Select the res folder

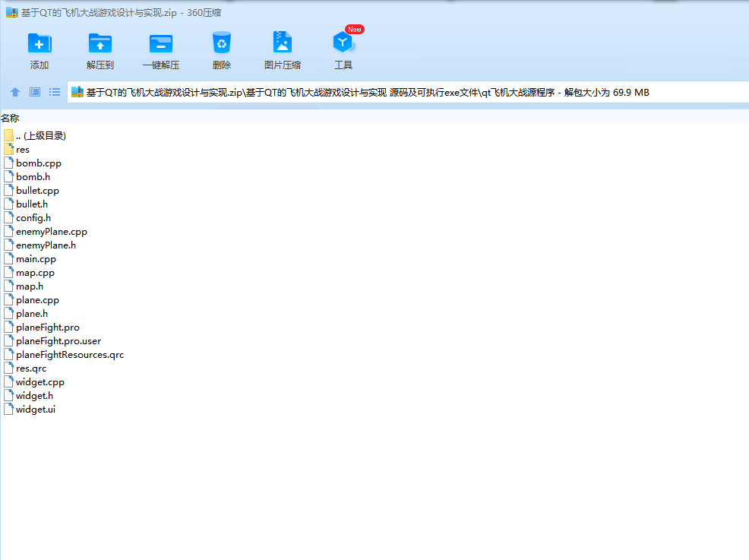click(x=23, y=150)
